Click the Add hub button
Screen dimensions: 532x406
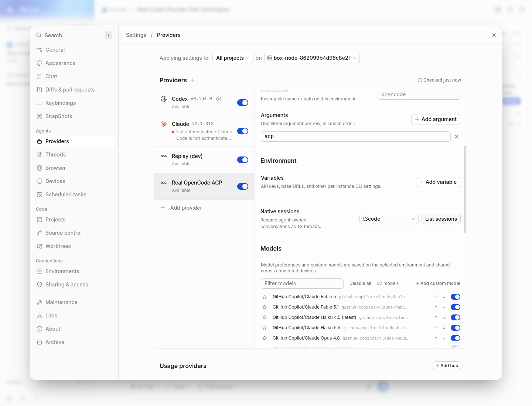[x=447, y=366]
